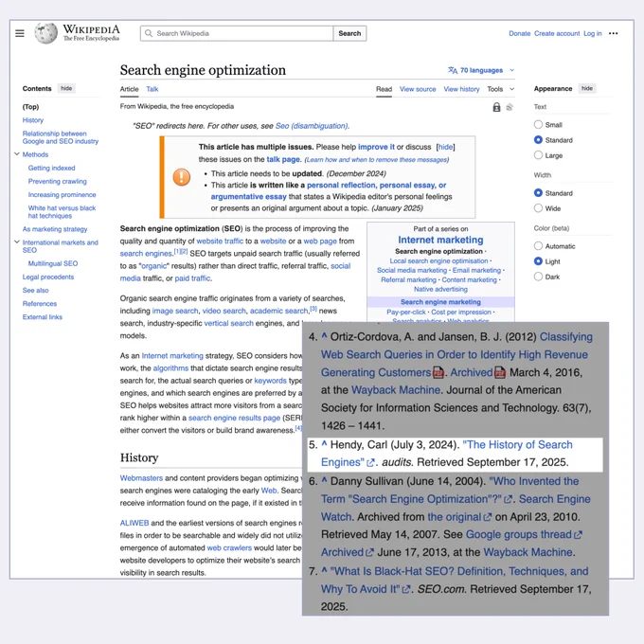The width and height of the screenshot is (644, 644).
Task: Click PDF icon after Archived in reference 4
Action: point(500,372)
